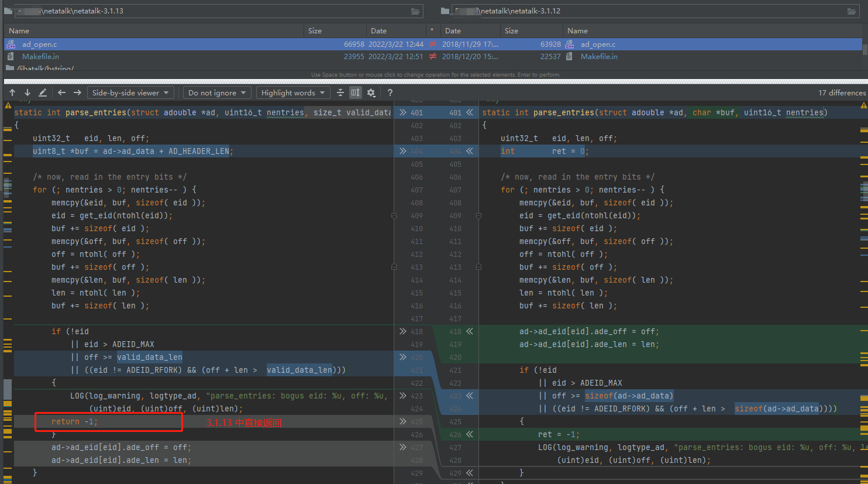Apply right change at line 426

click(469, 434)
